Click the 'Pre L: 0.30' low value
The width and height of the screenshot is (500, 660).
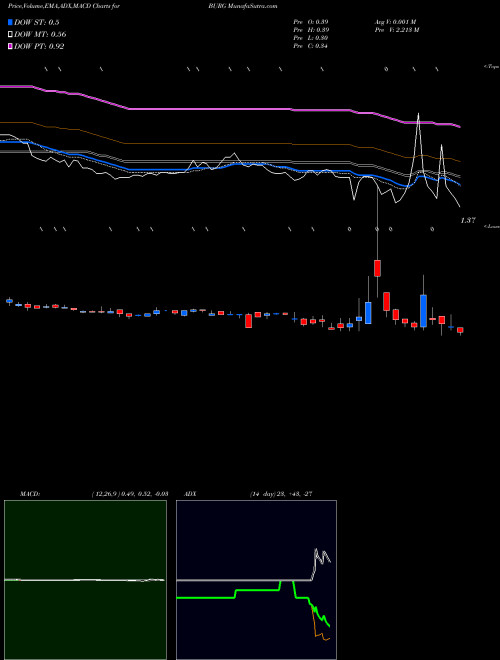click(x=311, y=38)
